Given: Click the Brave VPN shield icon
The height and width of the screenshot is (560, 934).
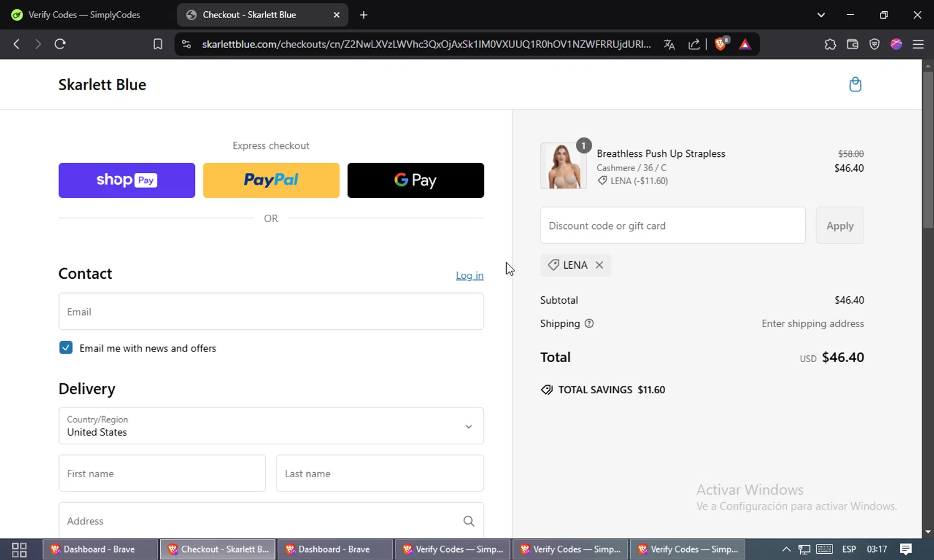Looking at the screenshot, I should pyautogui.click(x=874, y=44).
